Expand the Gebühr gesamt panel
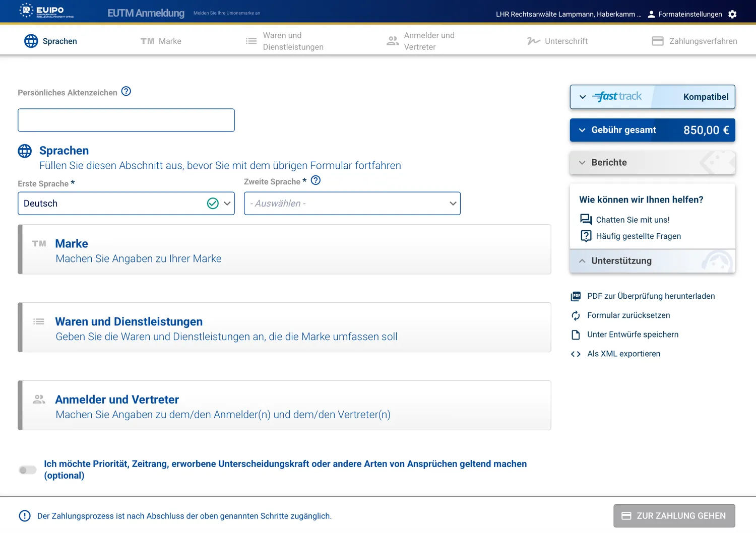This screenshot has height=533, width=756. point(652,130)
